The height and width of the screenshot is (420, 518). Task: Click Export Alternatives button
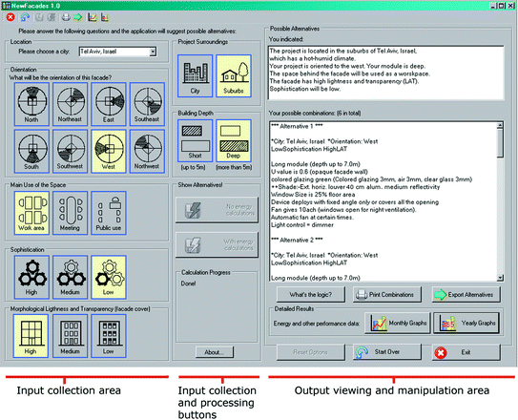tap(466, 294)
